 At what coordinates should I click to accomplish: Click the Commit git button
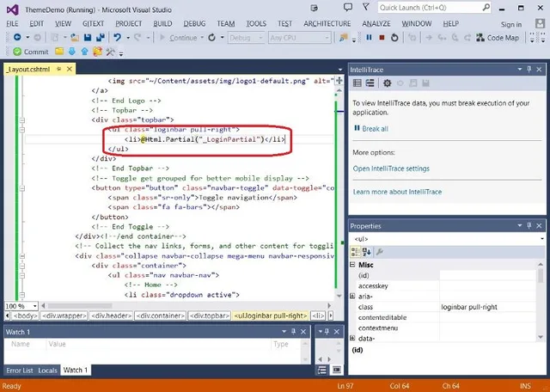31,52
